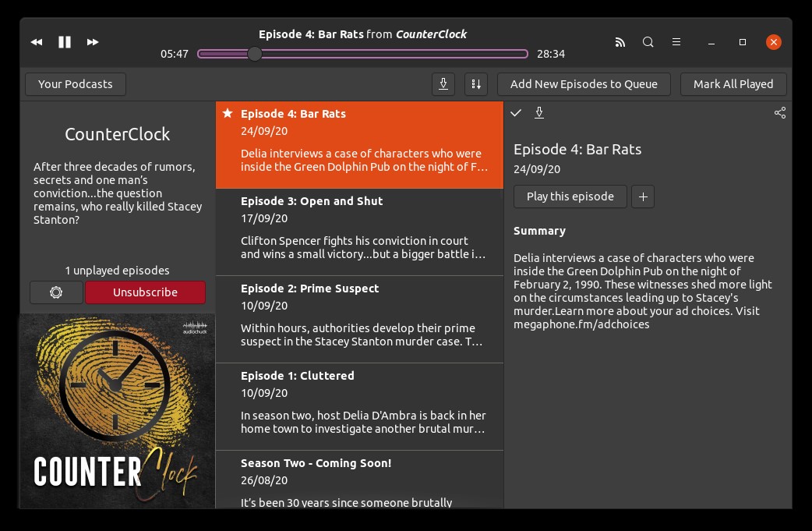The image size is (812, 531).
Task: Select Episode 1: Cluttered
Action: click(359, 407)
